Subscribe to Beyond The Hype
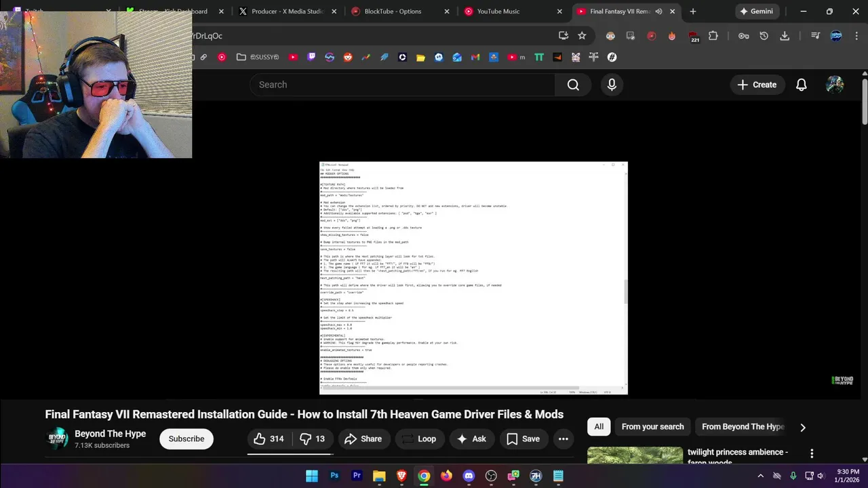The image size is (868, 488). [x=186, y=439]
